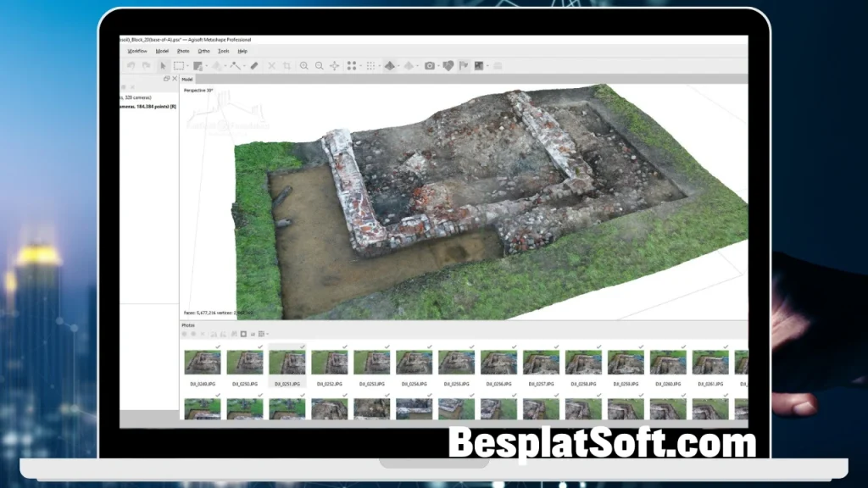Click the Zoom Out magnifier icon
The width and height of the screenshot is (868, 488).
(318, 65)
